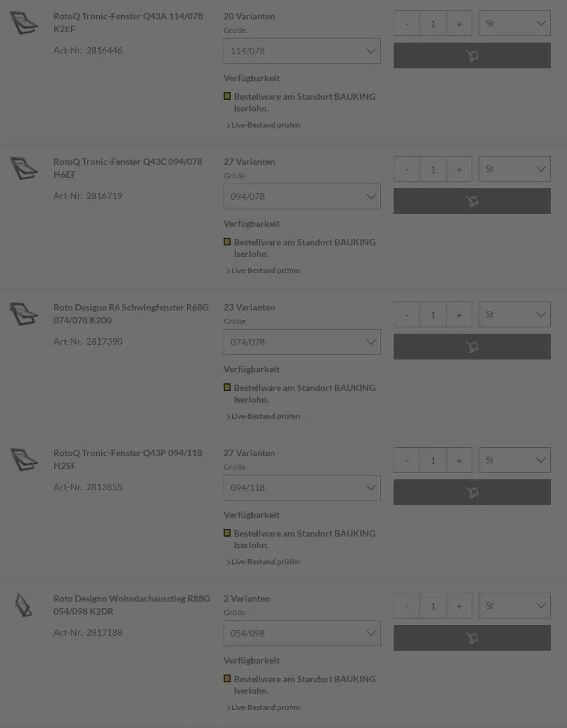This screenshot has height=728, width=567.
Task: Click quantity field for Roto Designo R88G
Action: 433,606
